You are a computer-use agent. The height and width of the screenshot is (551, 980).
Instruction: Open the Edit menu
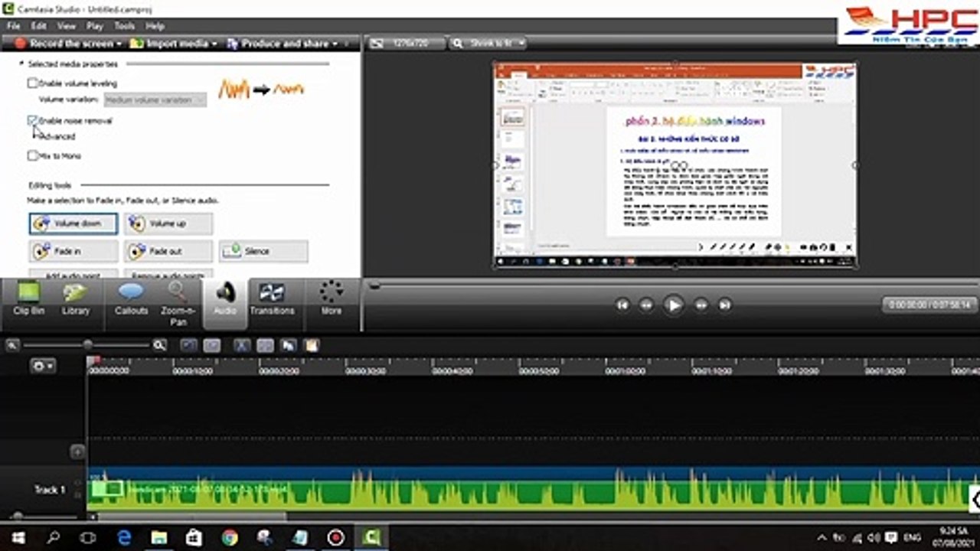pos(38,25)
